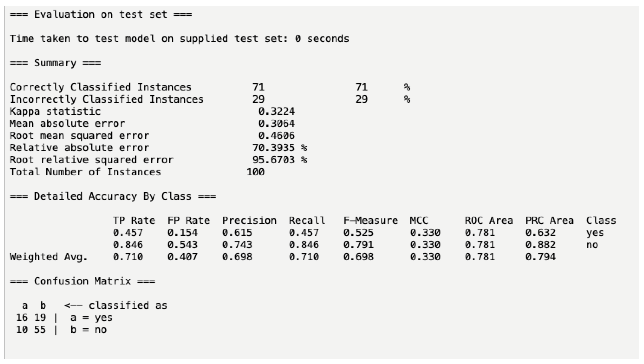This screenshot has width=644, height=364.
Task: Select the 'F-Measure' column header
Action: click(371, 221)
